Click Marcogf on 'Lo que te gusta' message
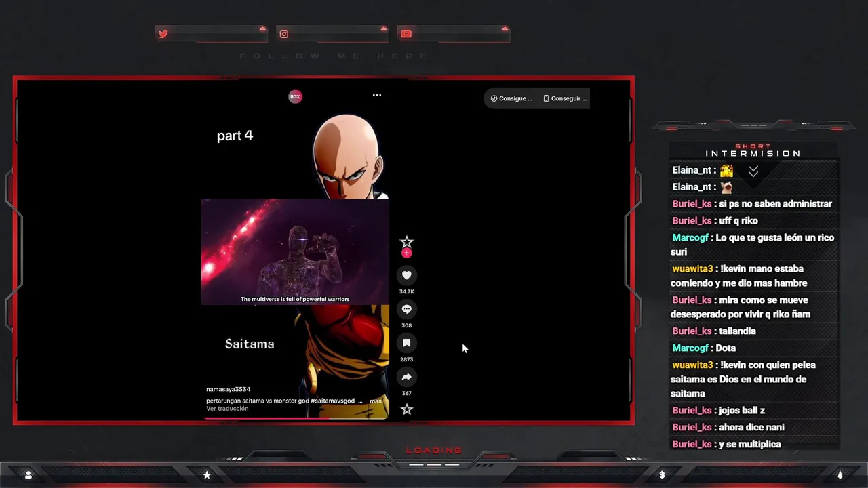This screenshot has width=868, height=488. [x=690, y=238]
